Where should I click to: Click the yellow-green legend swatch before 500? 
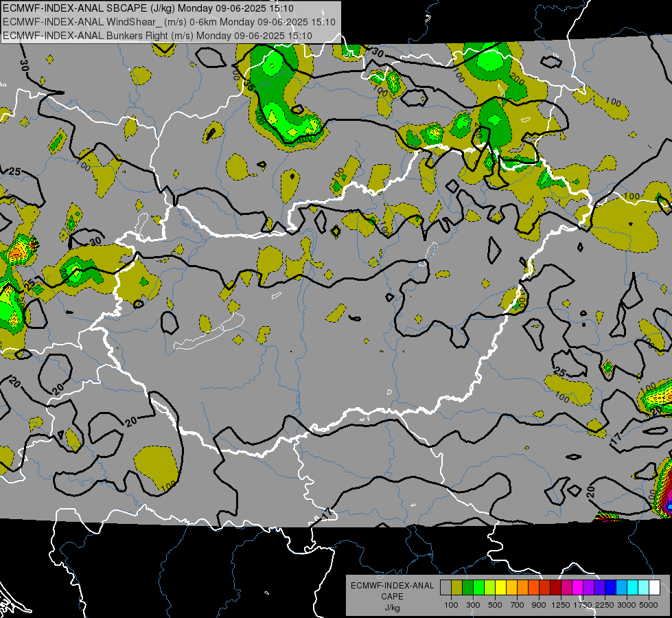(x=490, y=587)
